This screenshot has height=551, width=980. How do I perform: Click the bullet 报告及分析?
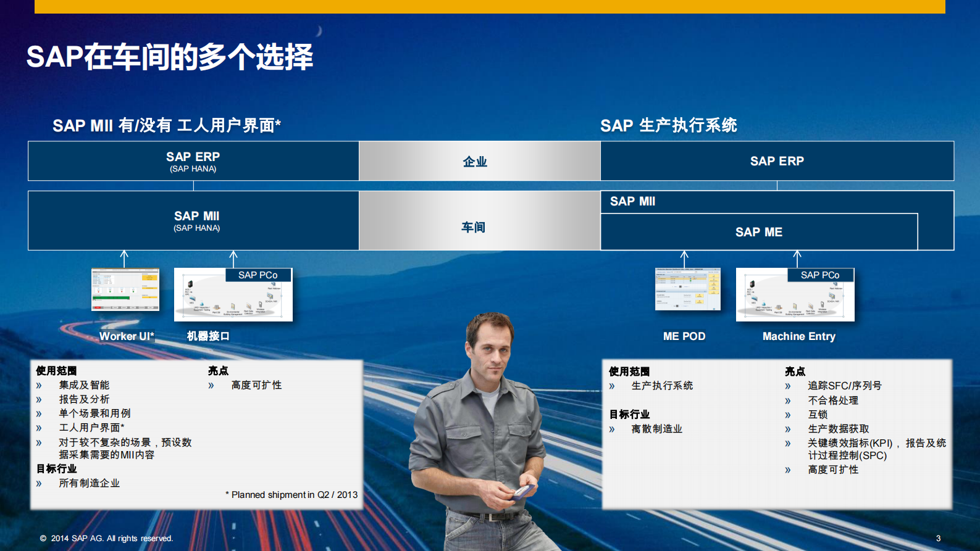coord(84,399)
